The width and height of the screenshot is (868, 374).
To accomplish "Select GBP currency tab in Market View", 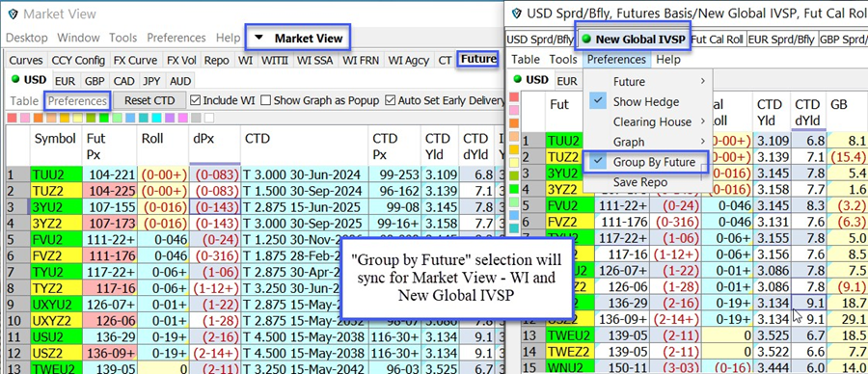I will (x=95, y=81).
